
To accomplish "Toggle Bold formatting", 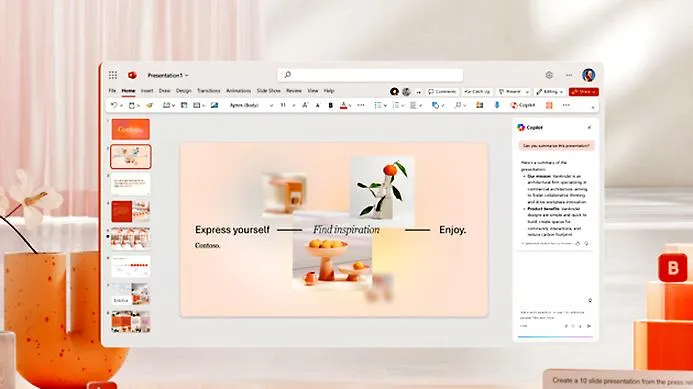I will coord(331,105).
